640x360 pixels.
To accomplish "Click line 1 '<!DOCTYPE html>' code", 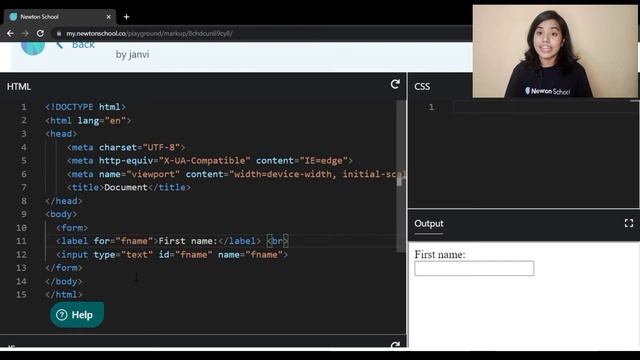I will point(85,107).
